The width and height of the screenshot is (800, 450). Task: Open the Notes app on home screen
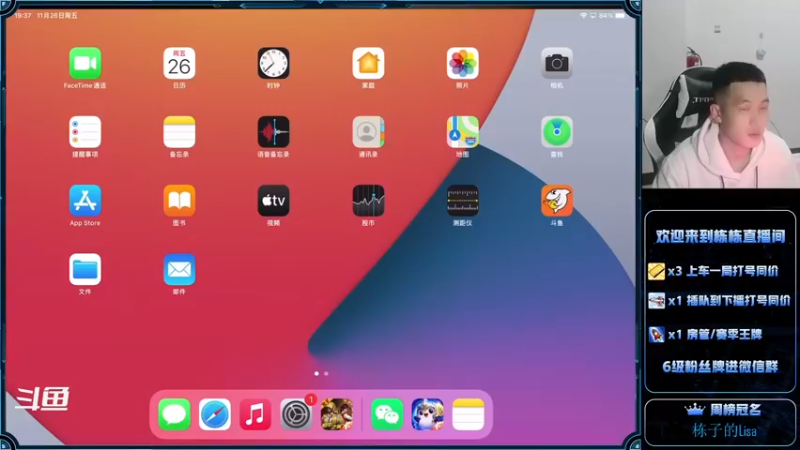point(179,132)
